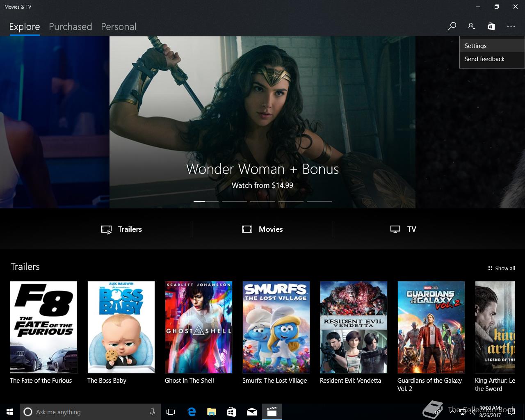Switch to the Explore tab

click(x=25, y=27)
